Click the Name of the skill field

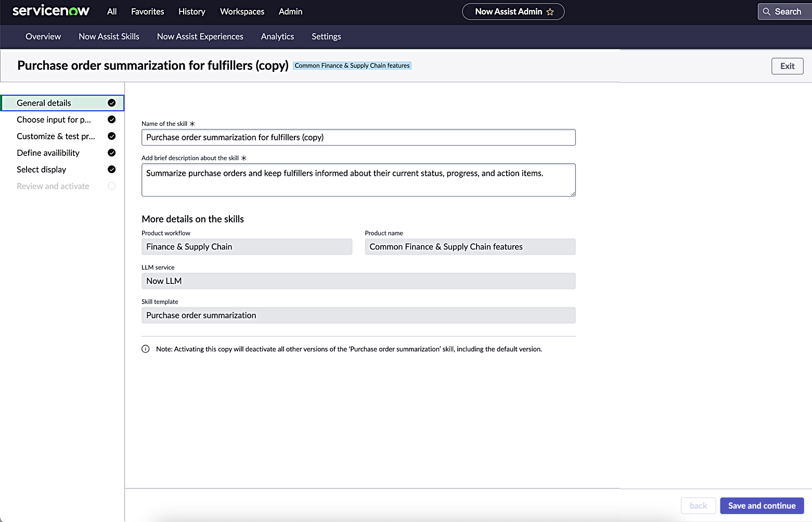tap(358, 137)
